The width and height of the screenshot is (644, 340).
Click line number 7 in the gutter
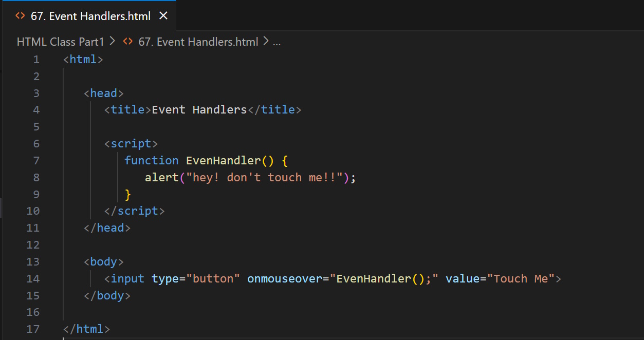tap(36, 160)
